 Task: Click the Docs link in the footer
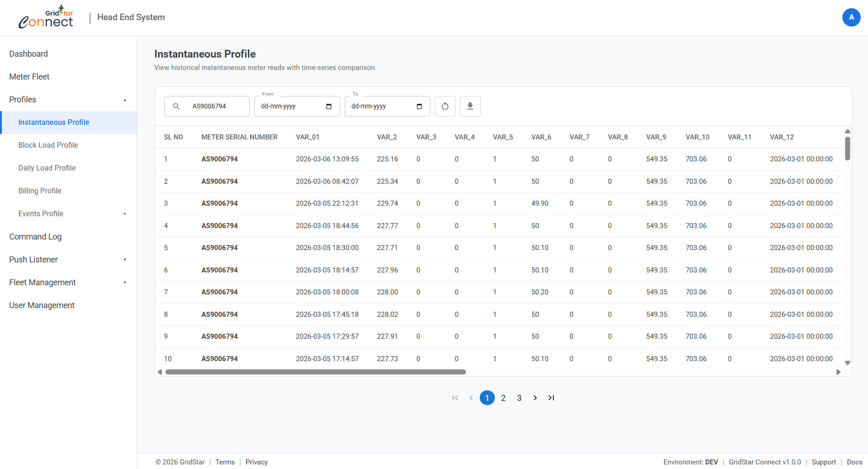(854, 462)
